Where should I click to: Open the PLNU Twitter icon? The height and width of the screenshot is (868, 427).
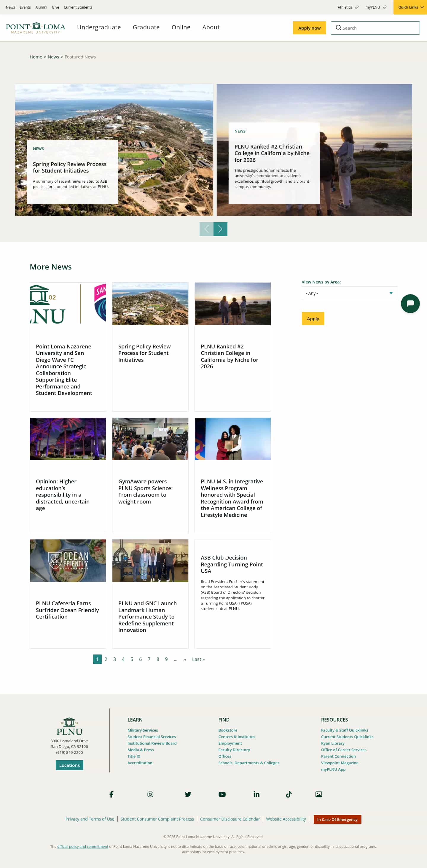[x=188, y=794]
